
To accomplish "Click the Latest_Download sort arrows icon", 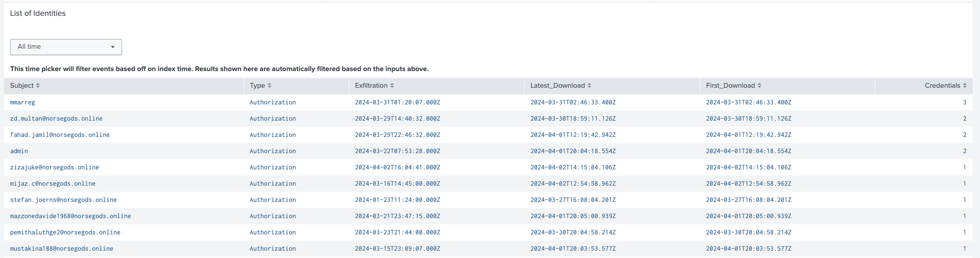I will (x=589, y=86).
